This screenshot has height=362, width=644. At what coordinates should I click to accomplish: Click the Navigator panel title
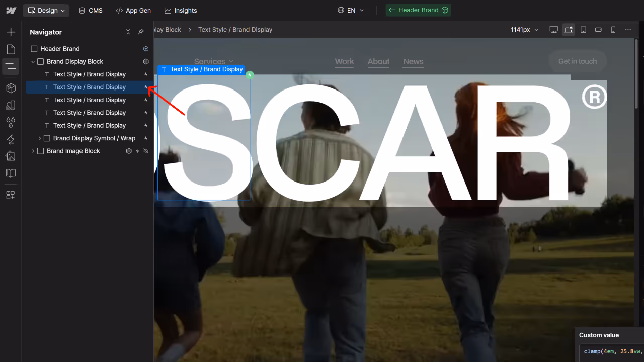(46, 32)
